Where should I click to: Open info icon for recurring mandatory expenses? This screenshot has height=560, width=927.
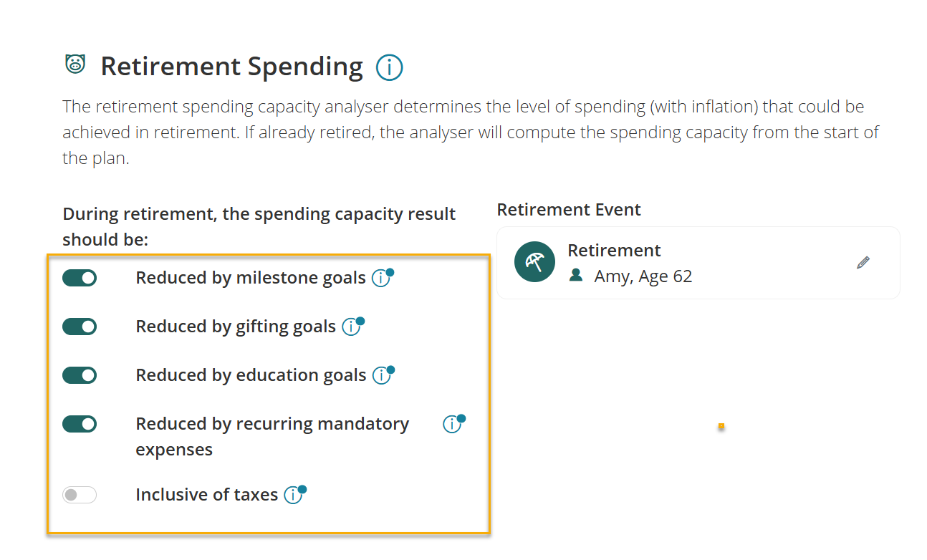(x=451, y=425)
